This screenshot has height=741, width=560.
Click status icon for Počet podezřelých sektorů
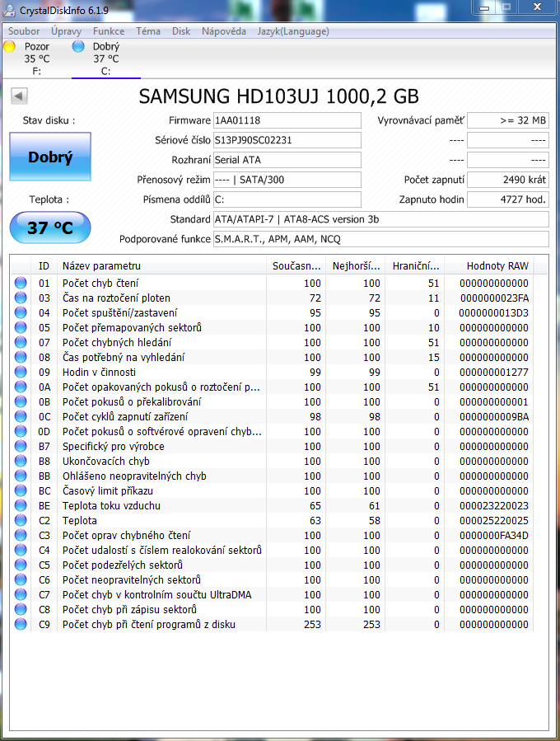coord(21,565)
